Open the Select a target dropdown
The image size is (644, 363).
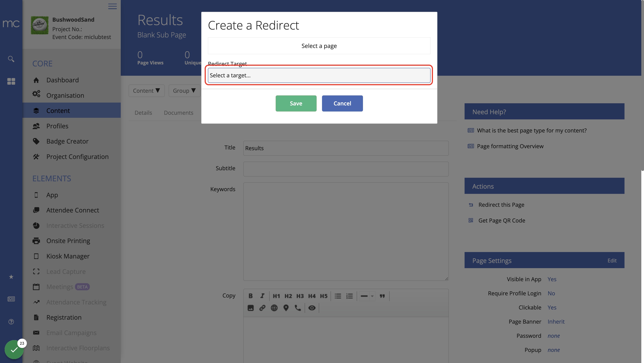pos(319,75)
